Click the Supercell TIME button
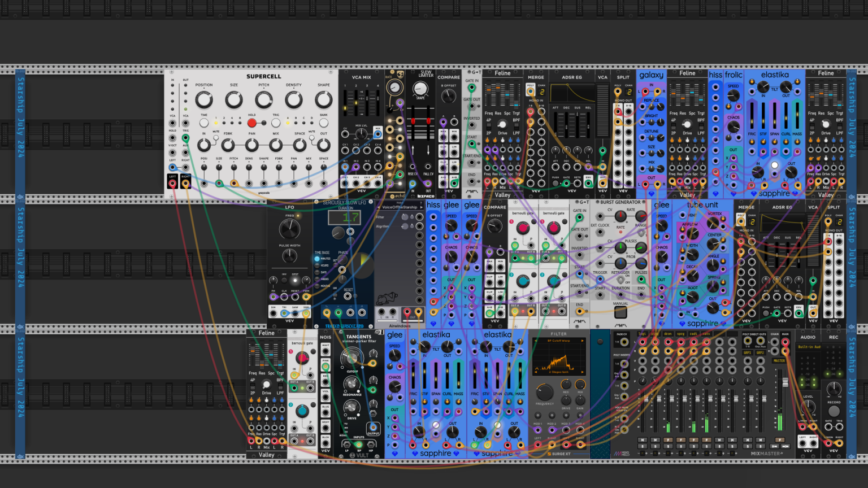Image resolution: width=868 pixels, height=488 pixels. (204, 123)
